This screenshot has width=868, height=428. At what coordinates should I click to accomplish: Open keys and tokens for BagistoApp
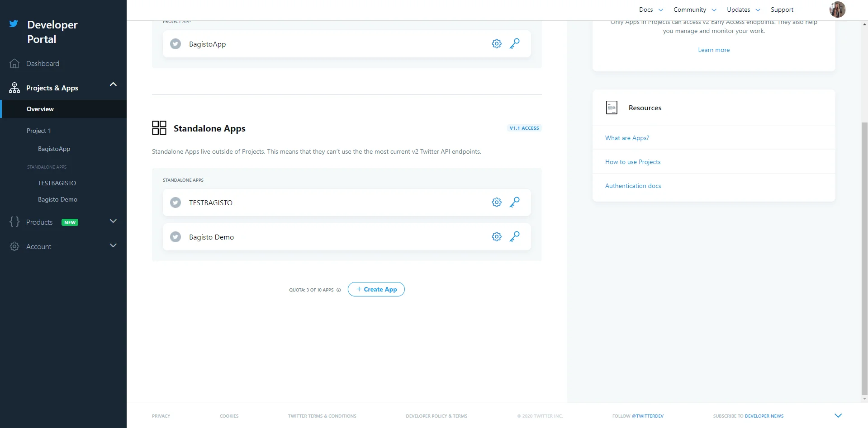pyautogui.click(x=514, y=44)
